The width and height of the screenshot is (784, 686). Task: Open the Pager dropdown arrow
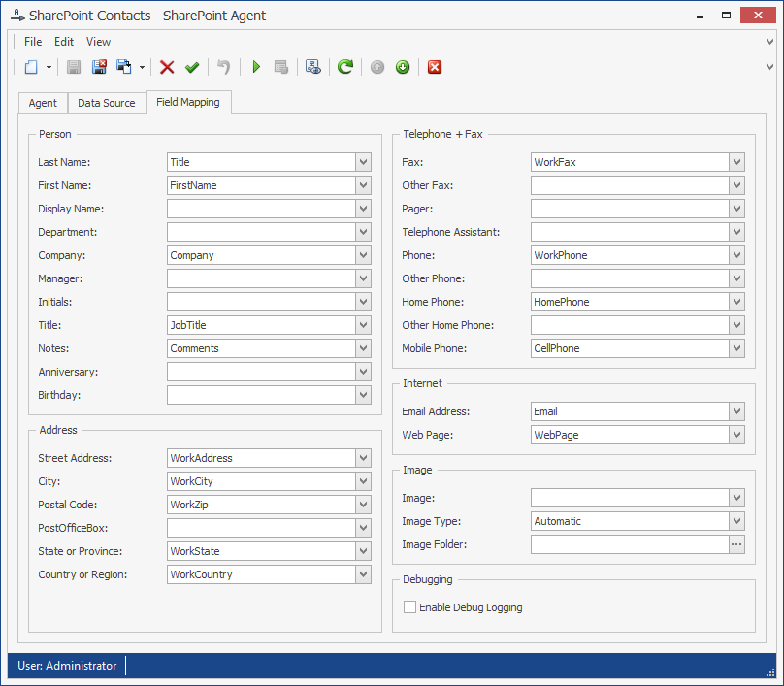pyautogui.click(x=736, y=209)
